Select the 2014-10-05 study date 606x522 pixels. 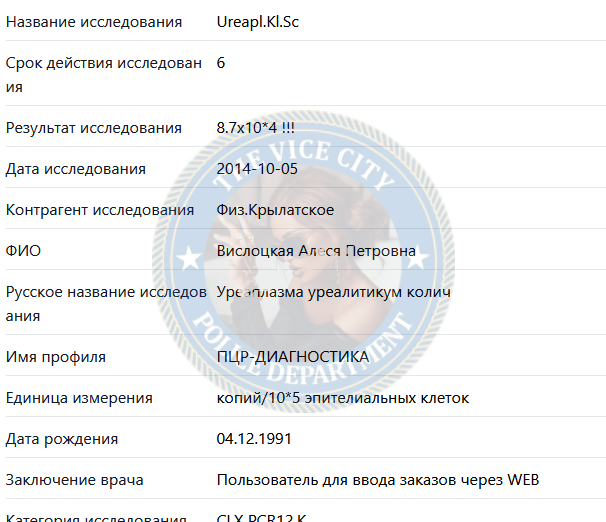pos(257,169)
